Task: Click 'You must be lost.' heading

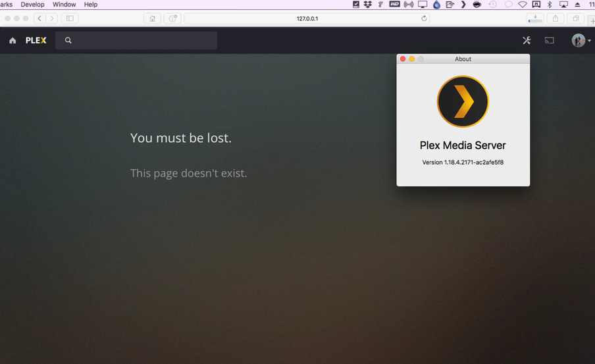Action: pyautogui.click(x=180, y=138)
